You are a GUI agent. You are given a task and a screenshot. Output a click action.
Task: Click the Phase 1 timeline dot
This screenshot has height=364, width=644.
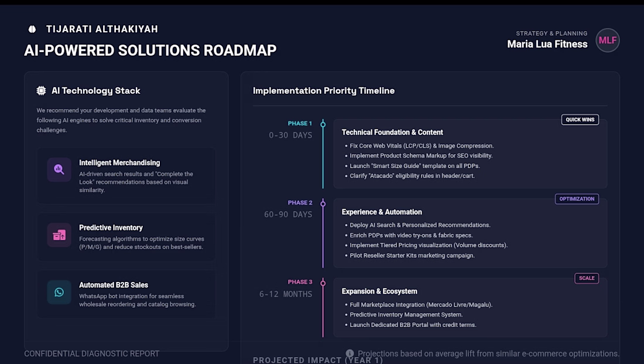323,124
